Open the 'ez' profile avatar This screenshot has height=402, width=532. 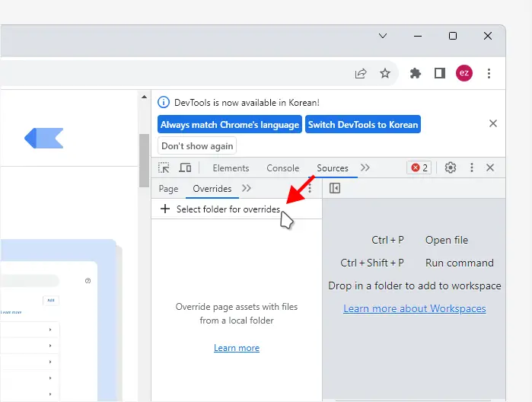[x=464, y=73]
